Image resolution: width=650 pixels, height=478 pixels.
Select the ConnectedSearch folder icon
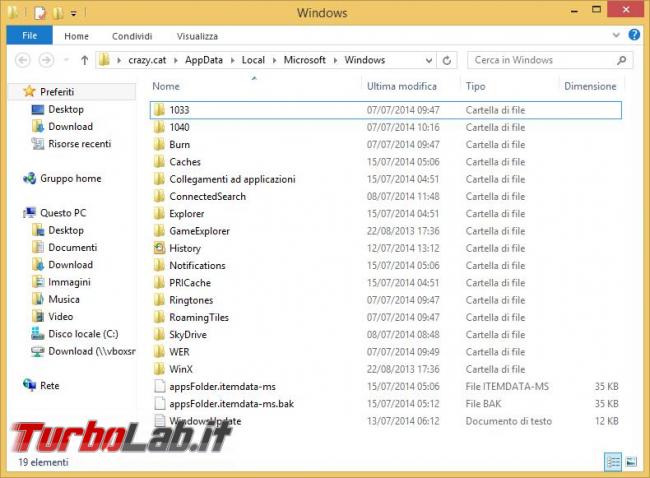(x=159, y=196)
